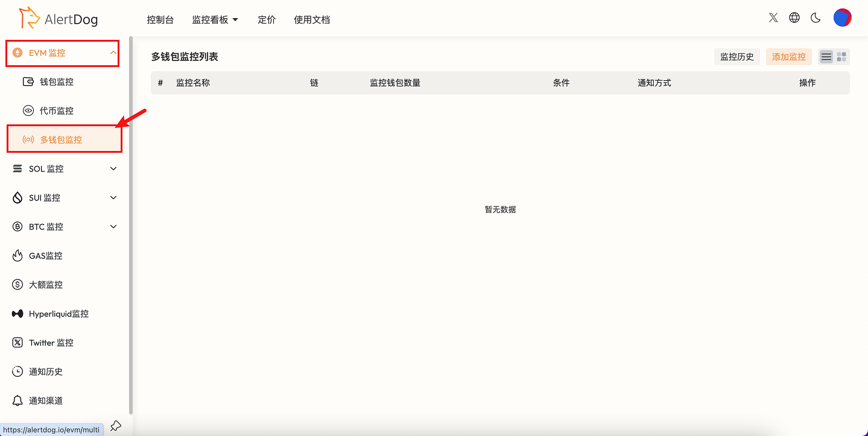Switch to grid view layout
The width and height of the screenshot is (868, 436).
(841, 56)
